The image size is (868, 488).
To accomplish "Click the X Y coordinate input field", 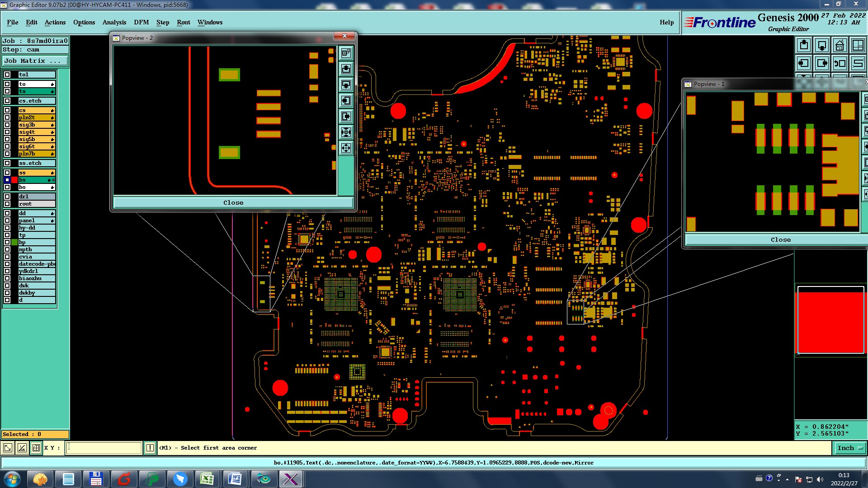I will coord(104,448).
